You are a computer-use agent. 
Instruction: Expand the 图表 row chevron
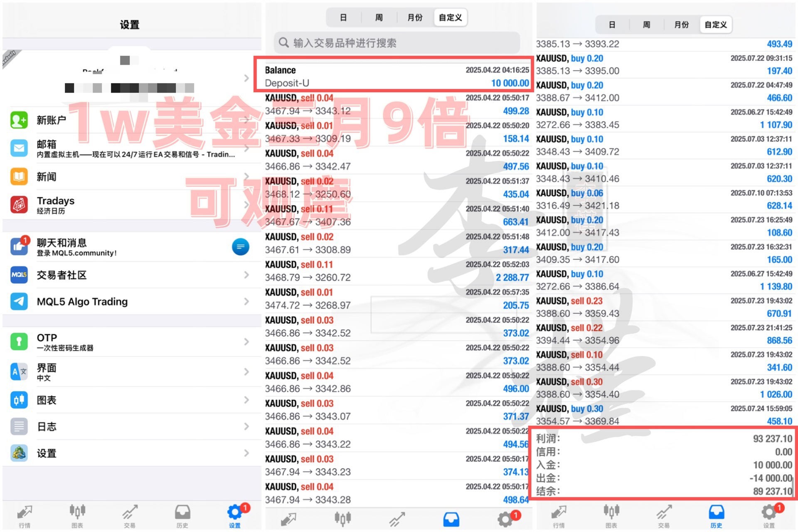(246, 400)
